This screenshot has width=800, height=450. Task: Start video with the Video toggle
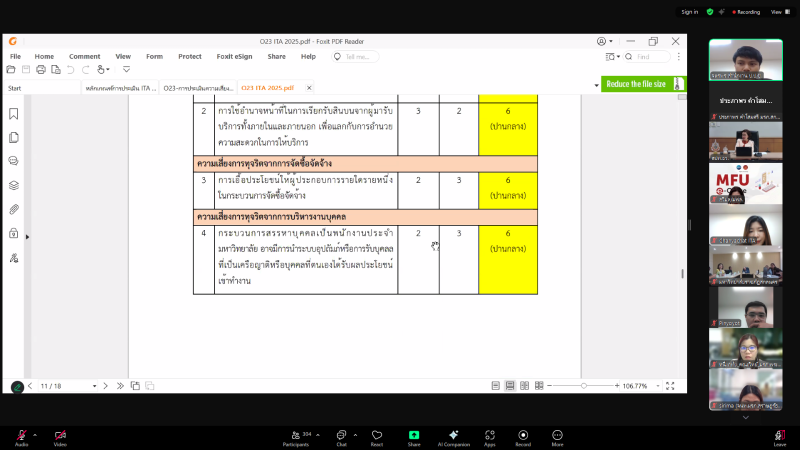(x=60, y=437)
